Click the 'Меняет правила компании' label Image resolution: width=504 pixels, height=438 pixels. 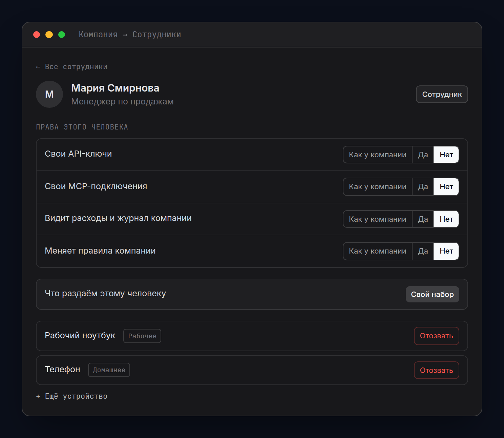point(100,251)
